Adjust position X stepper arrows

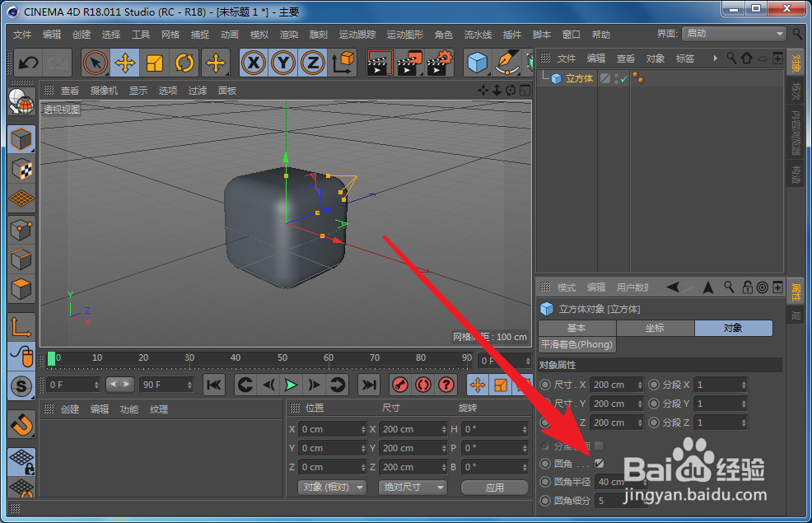[363, 429]
